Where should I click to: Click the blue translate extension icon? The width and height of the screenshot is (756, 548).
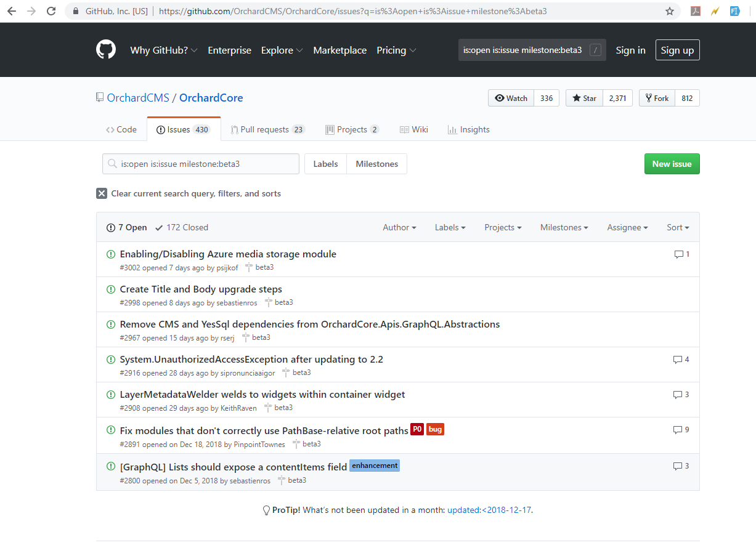point(735,11)
